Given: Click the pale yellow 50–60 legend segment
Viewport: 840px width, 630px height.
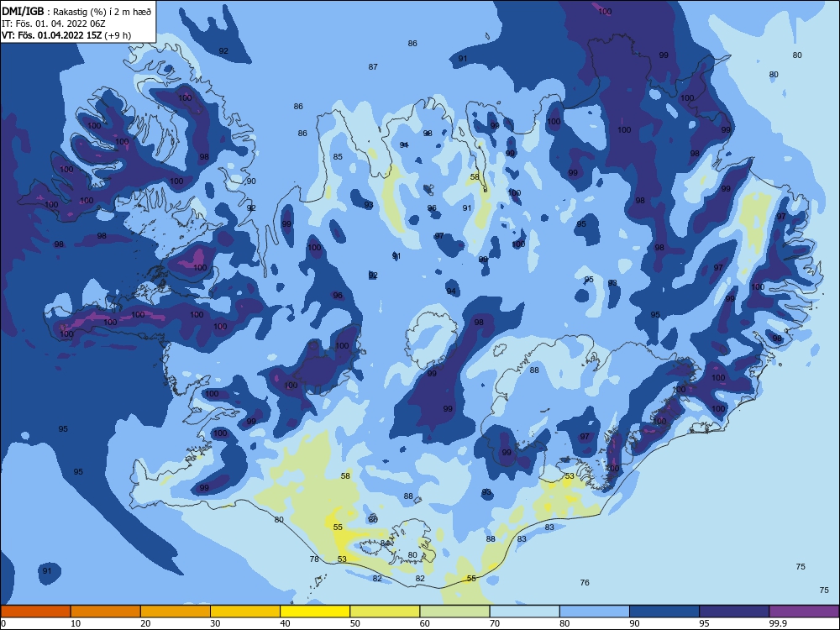Looking at the screenshot, I should tap(386, 612).
